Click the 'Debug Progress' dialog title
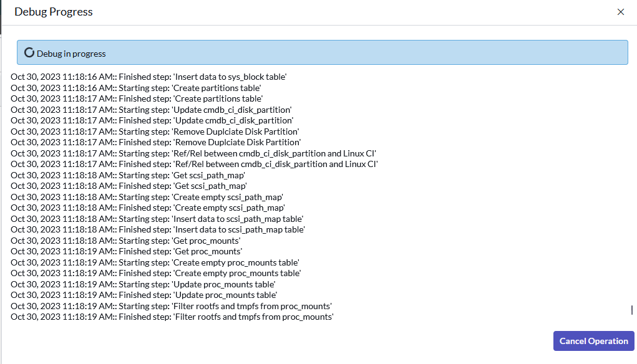This screenshot has height=364, width=637. point(52,11)
